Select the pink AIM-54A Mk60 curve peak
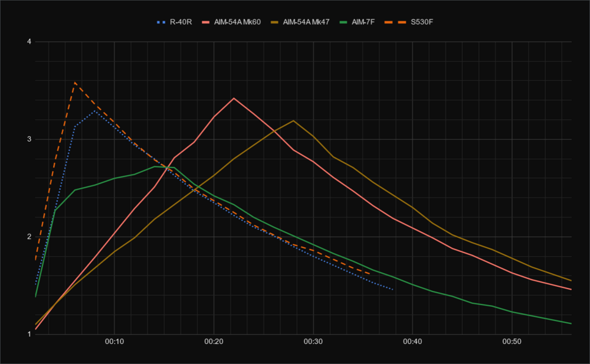This screenshot has width=590, height=364. pos(234,99)
